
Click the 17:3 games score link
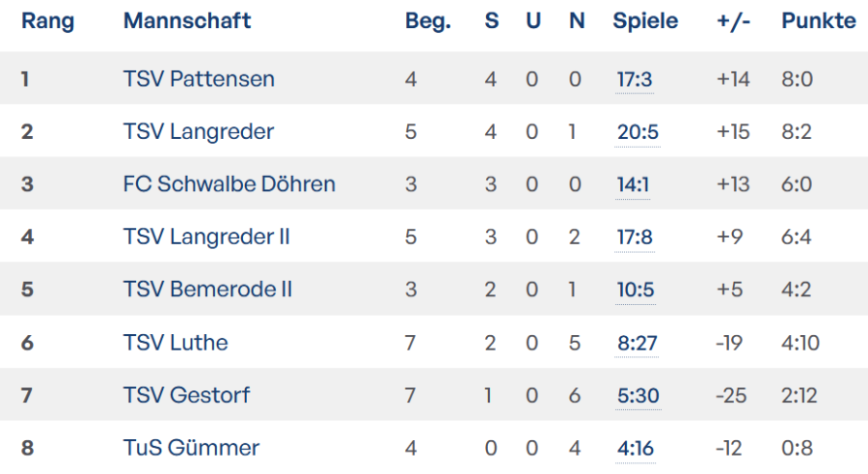(635, 79)
